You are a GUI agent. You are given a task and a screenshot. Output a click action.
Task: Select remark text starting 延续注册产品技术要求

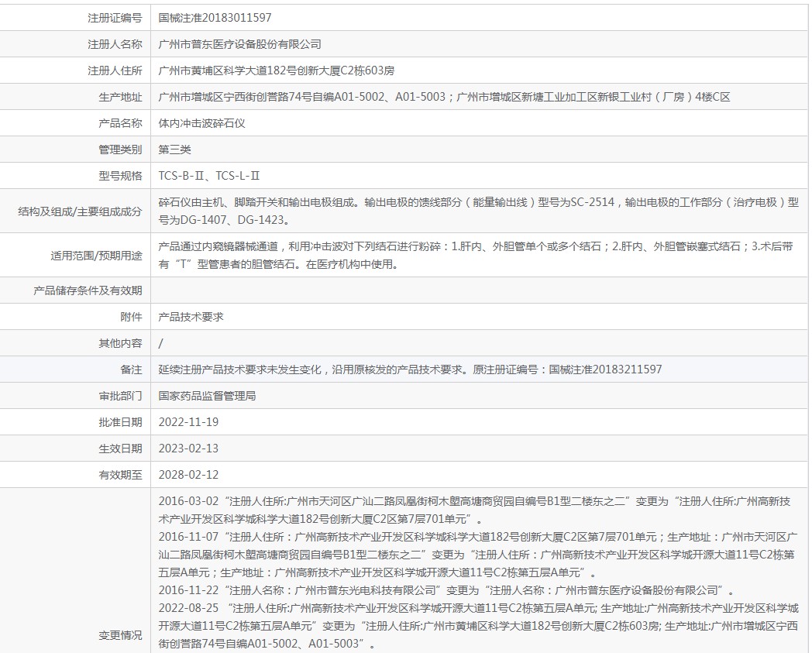pyautogui.click(x=410, y=370)
